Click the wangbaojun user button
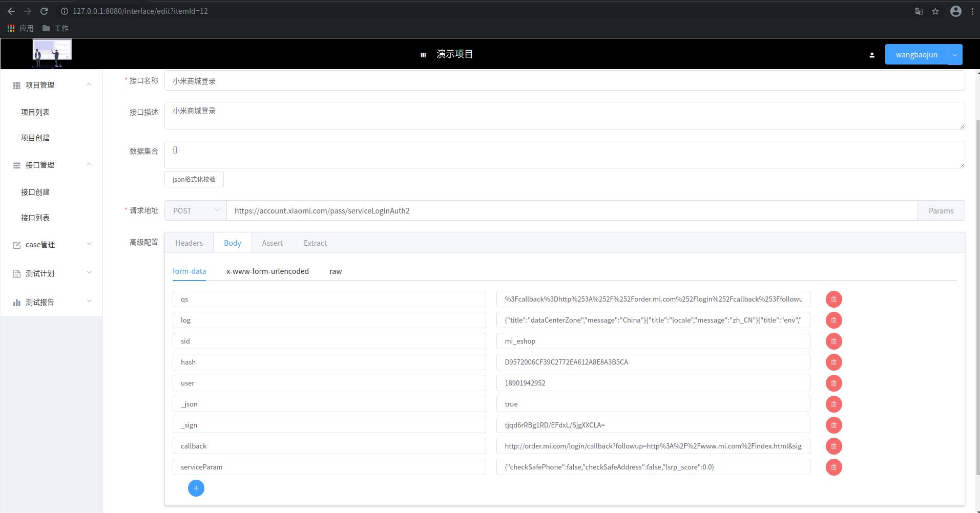980x513 pixels. (916, 55)
